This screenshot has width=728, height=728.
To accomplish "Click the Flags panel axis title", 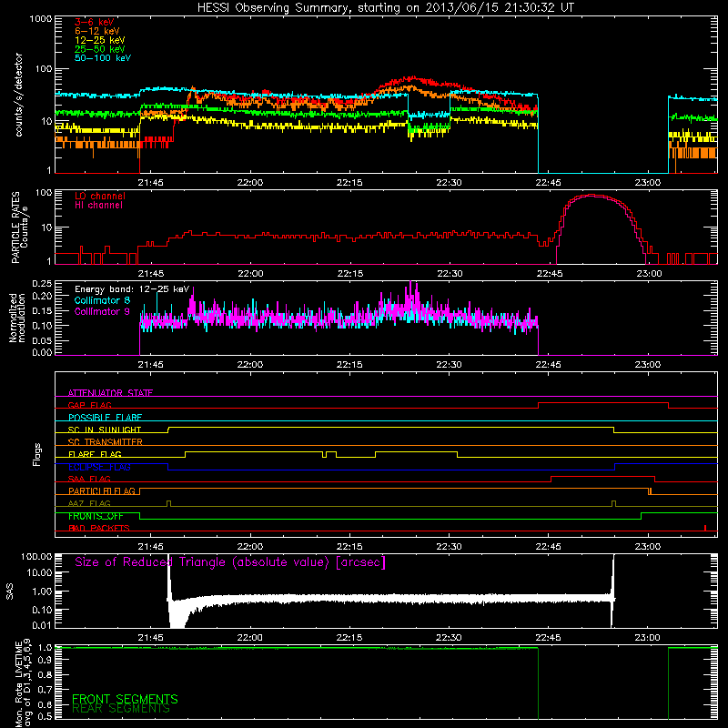I will [37, 454].
